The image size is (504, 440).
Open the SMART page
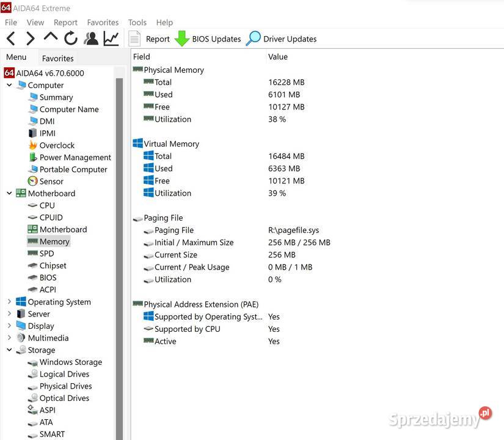(52, 435)
